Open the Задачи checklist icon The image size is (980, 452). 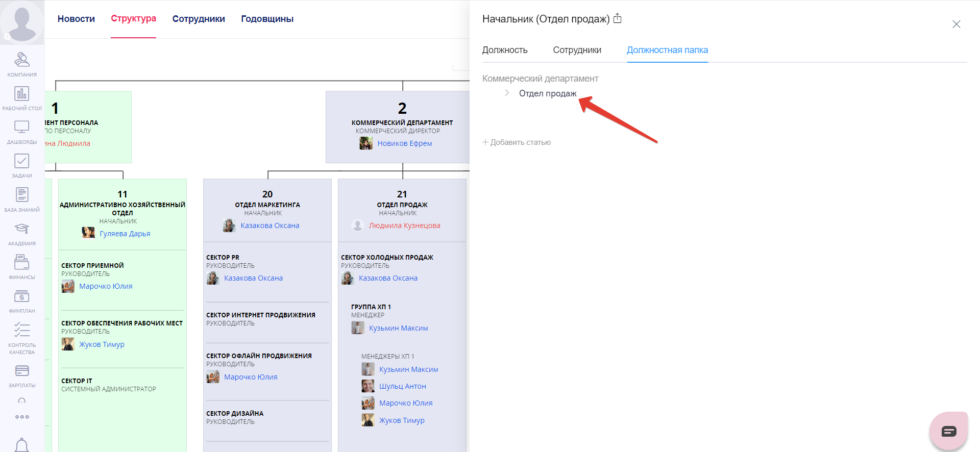(22, 165)
